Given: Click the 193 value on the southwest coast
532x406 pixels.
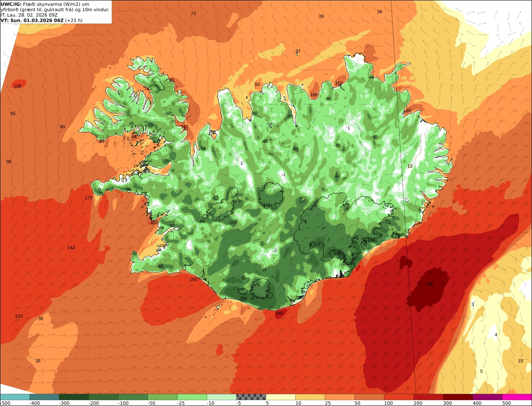Looking at the screenshot, I should click(x=193, y=280).
